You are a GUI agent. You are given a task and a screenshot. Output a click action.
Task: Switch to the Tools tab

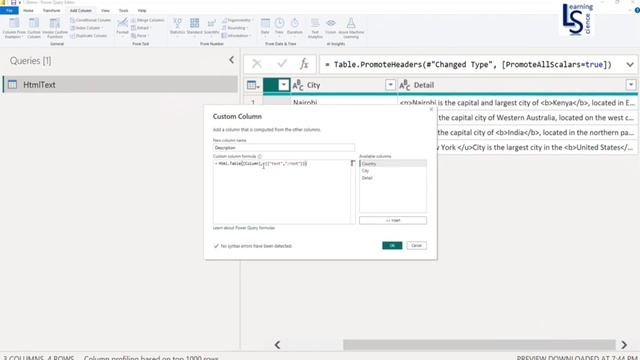click(123, 10)
